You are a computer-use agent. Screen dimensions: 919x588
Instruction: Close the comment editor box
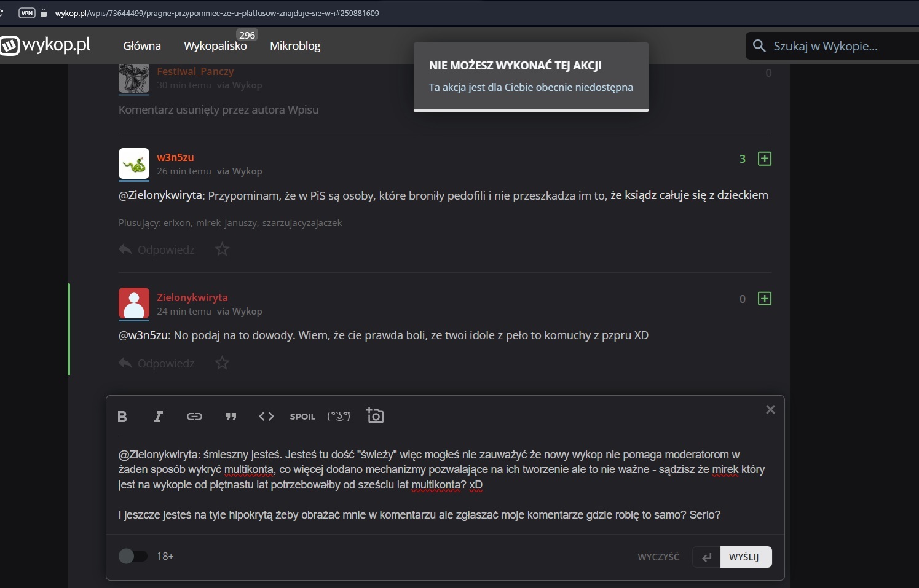[x=770, y=410]
